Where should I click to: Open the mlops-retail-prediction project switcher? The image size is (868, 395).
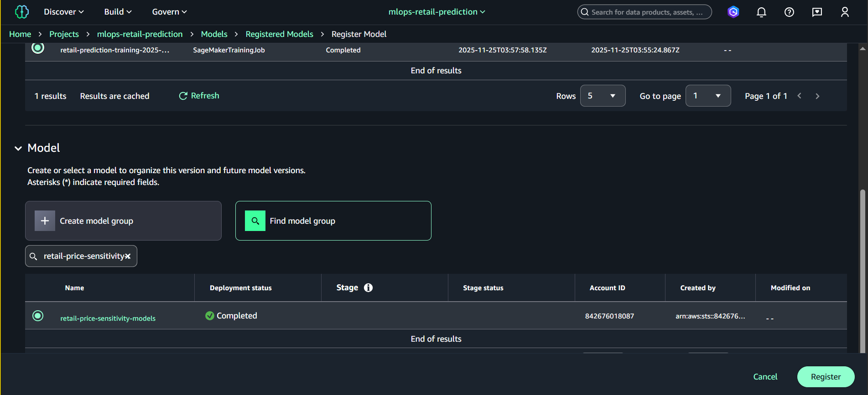(437, 12)
